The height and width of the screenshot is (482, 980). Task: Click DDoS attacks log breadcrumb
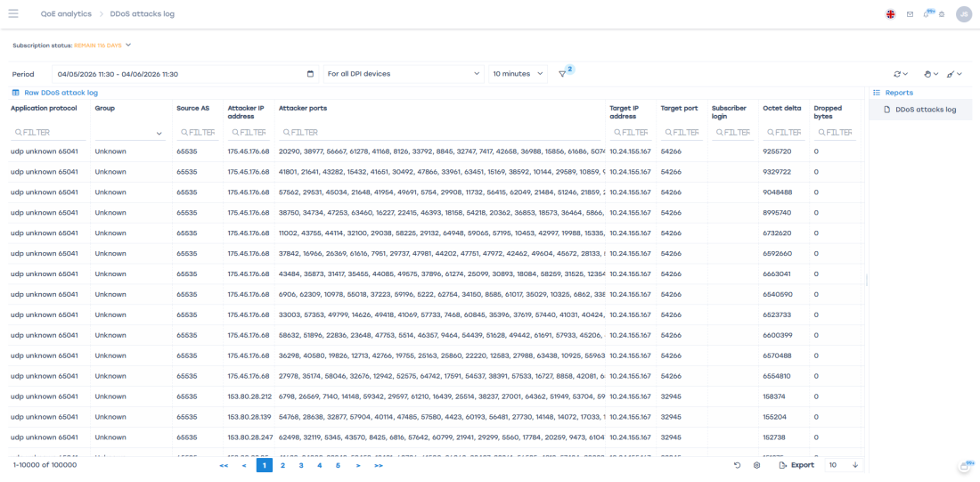click(143, 13)
